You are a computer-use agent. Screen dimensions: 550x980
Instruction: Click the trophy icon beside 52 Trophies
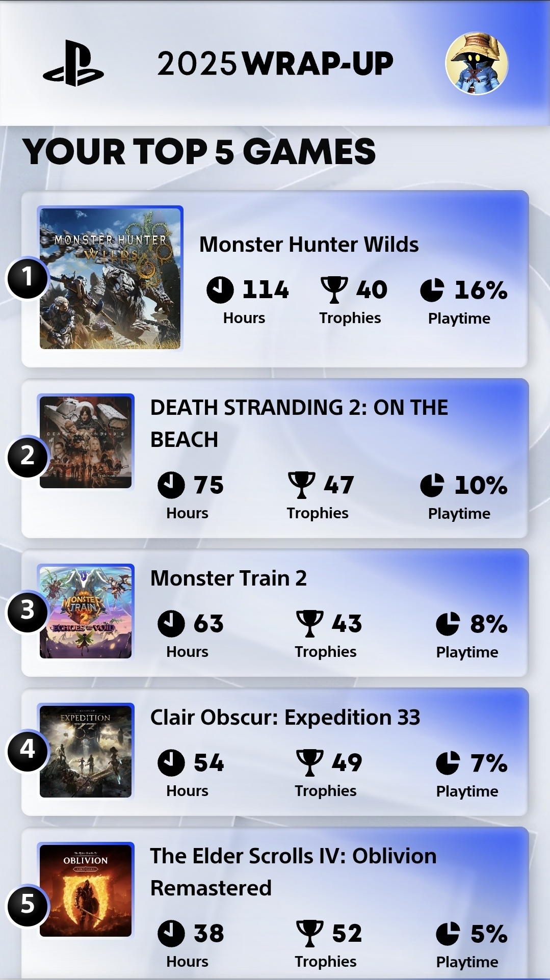coord(310,933)
